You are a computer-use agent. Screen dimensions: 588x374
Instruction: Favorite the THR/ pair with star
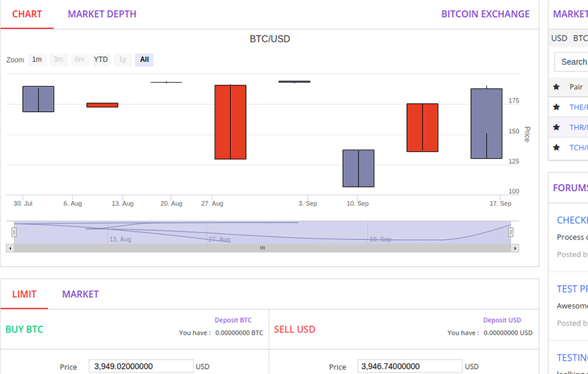(x=557, y=128)
